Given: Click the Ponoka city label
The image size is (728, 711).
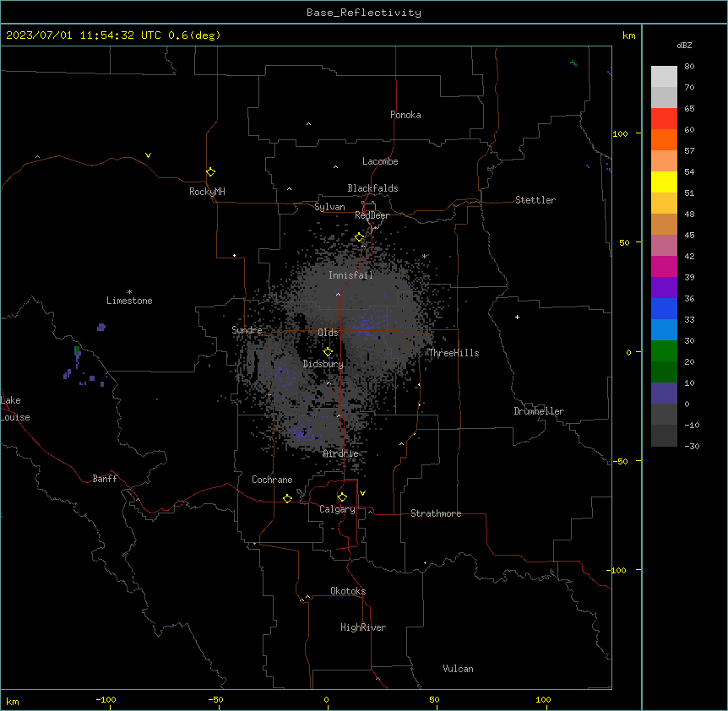Looking at the screenshot, I should [405, 115].
